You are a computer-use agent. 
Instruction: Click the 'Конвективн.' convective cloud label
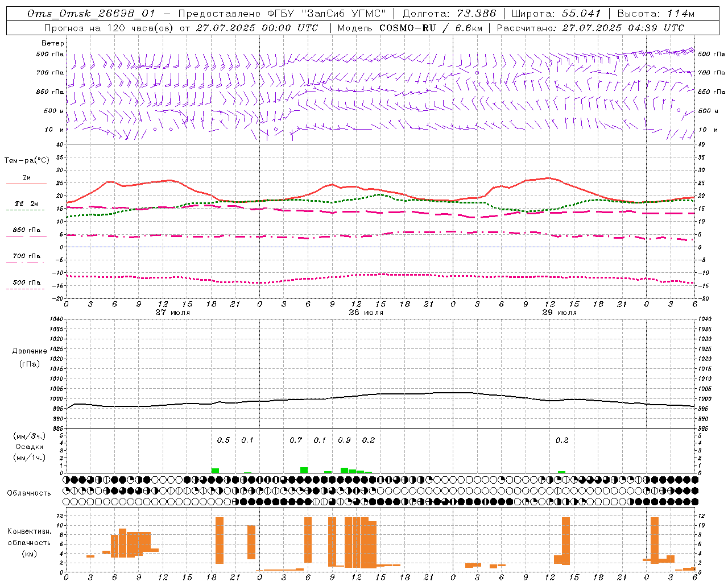click(x=30, y=531)
